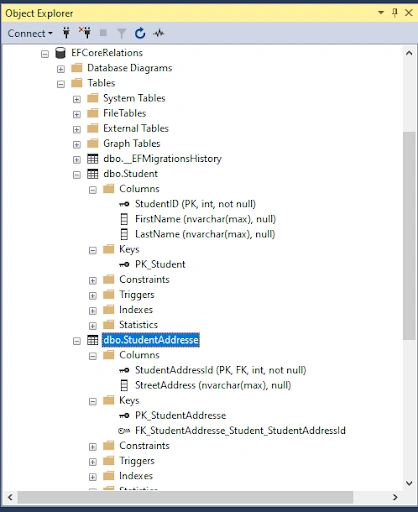This screenshot has height=512, width=418.
Task: Click the Stop square icon in toolbar
Action: (x=103, y=33)
